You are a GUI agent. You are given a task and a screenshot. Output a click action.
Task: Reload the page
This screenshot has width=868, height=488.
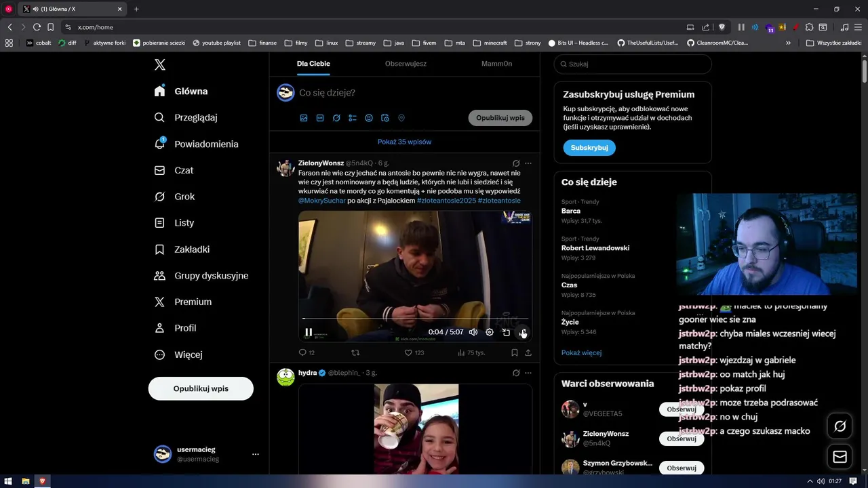(37, 27)
